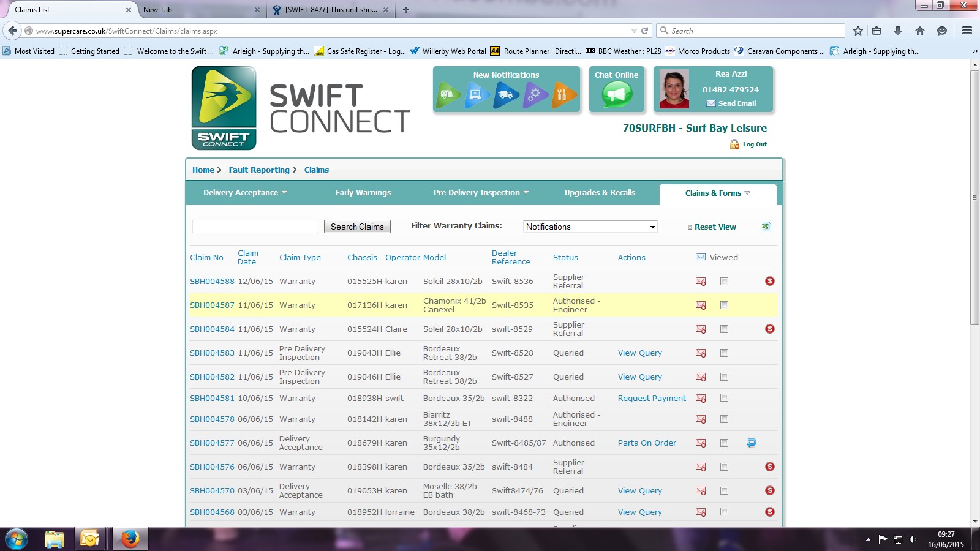Mark claim SBH004583 as viewed
The height and width of the screenshot is (551, 980).
tap(724, 353)
